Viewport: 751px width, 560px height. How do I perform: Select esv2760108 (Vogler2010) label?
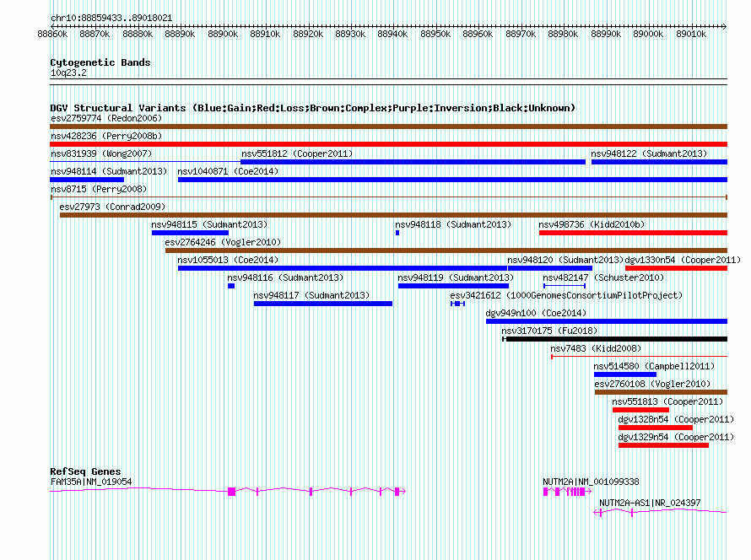tap(652, 384)
